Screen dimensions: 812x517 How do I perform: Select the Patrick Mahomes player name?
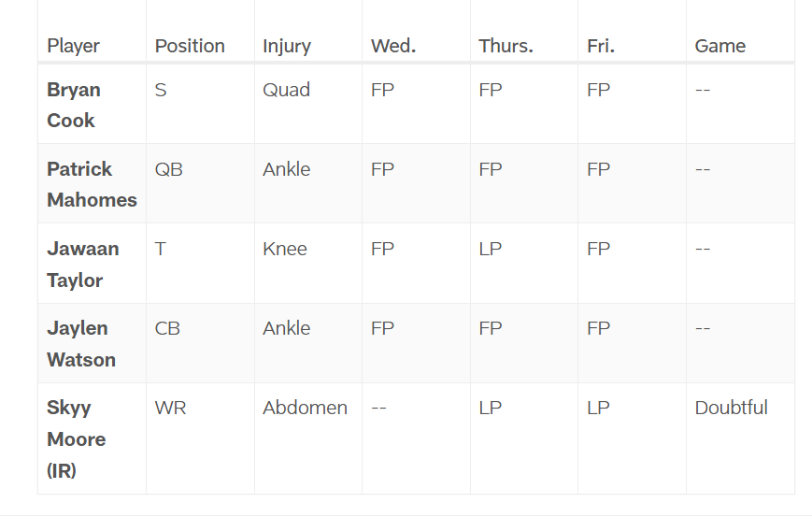pyautogui.click(x=92, y=184)
